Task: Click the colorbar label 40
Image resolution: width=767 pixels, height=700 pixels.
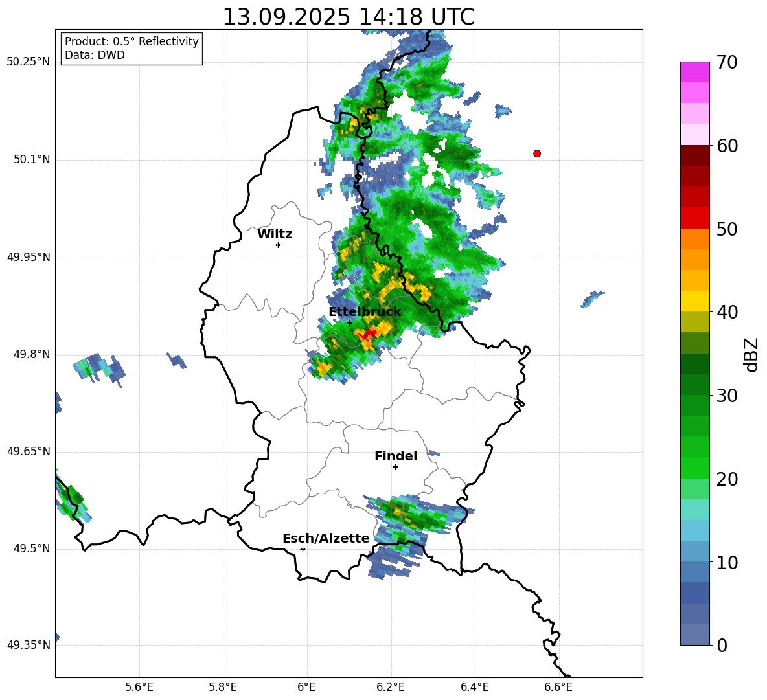Action: tap(727, 312)
